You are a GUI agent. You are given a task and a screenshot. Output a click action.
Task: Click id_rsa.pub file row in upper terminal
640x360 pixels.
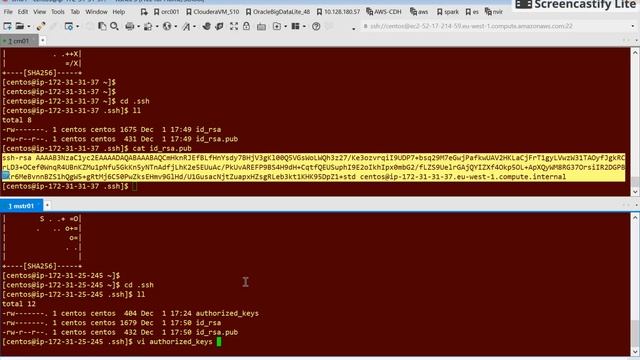[x=120, y=139]
